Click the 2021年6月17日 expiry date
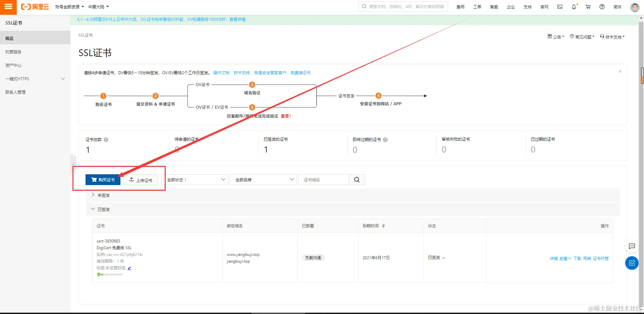The image size is (644, 314). [x=376, y=258]
